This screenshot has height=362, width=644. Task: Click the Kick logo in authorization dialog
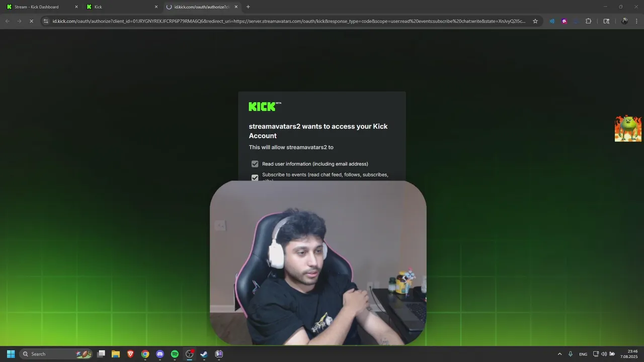point(265,107)
